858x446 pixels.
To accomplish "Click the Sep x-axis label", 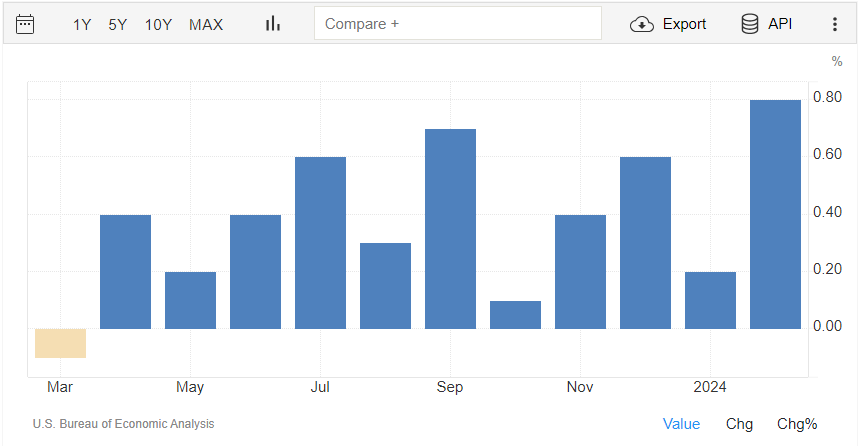I will click(450, 387).
